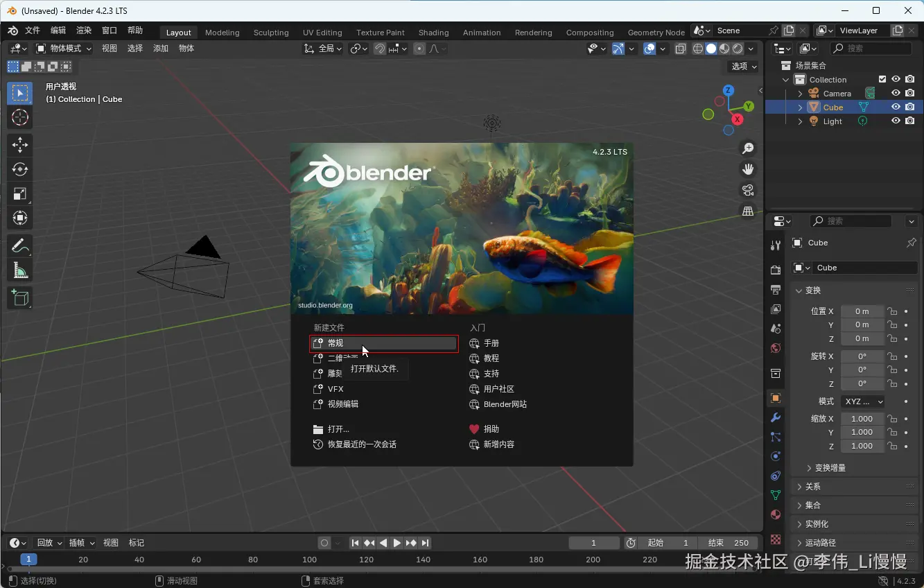Open the View Layer properties tab

click(x=776, y=309)
